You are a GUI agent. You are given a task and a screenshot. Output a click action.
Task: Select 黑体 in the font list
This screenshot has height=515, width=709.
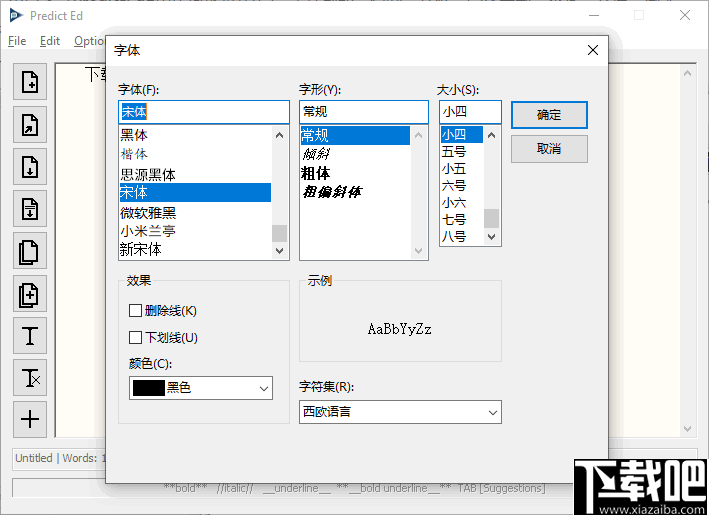[x=195, y=135]
